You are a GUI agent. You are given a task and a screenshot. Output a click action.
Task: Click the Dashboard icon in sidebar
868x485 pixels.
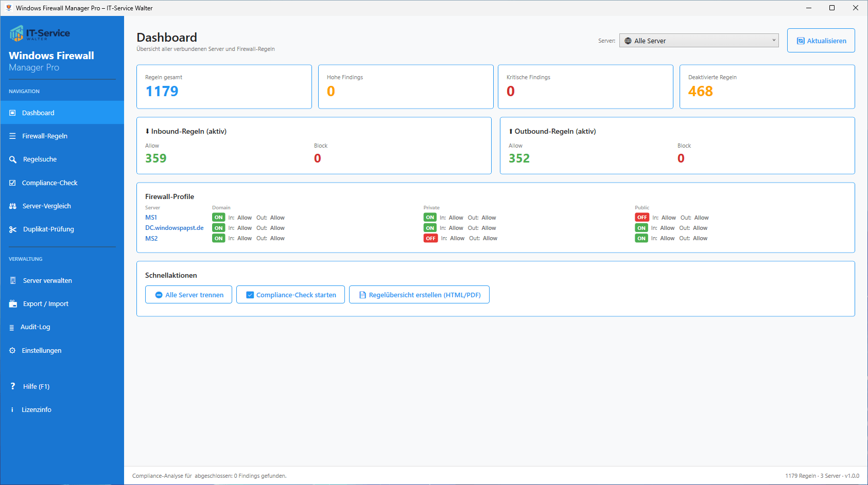[x=12, y=113]
